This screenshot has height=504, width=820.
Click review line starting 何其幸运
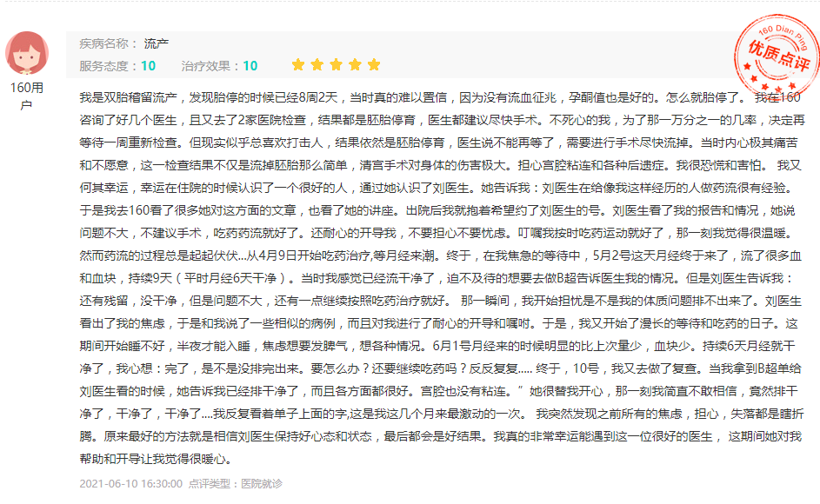439,188
